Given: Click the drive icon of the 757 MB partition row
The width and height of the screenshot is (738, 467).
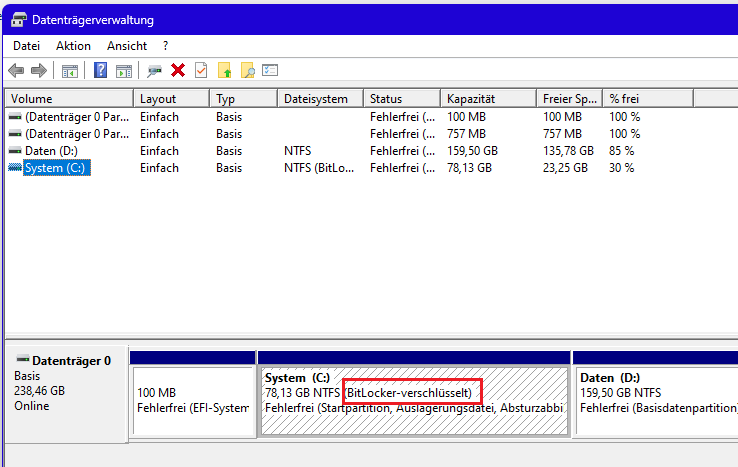Looking at the screenshot, I should point(15,134).
